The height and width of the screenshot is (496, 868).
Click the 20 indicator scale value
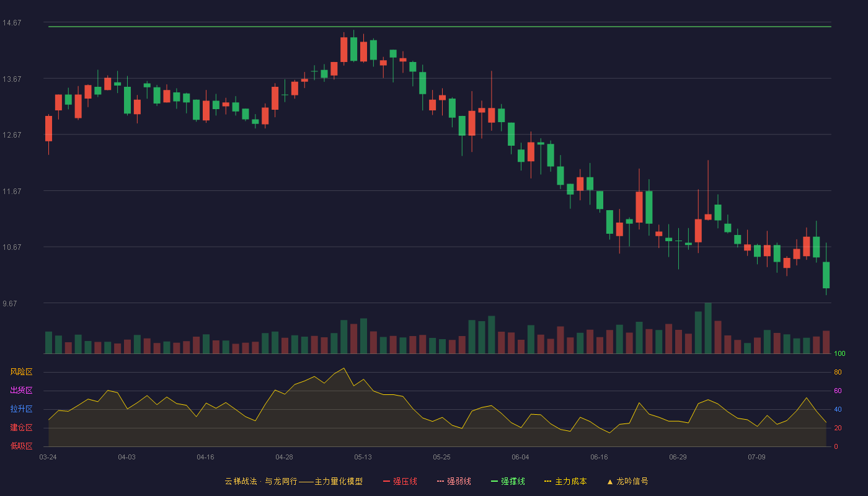(x=838, y=428)
